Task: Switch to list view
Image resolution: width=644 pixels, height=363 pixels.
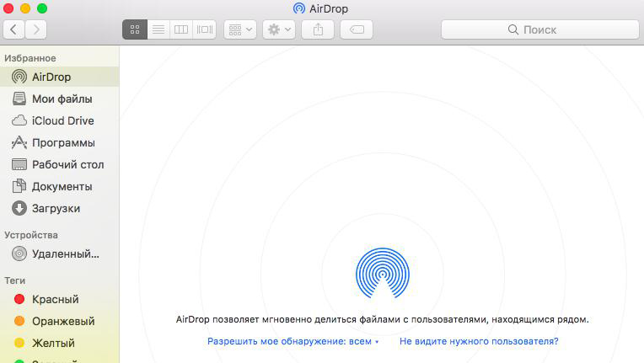Action: (x=158, y=29)
